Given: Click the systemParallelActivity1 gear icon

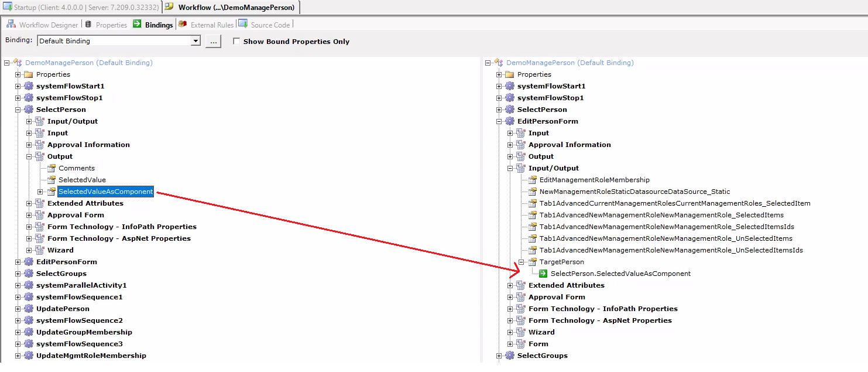Looking at the screenshot, I should 28,285.
